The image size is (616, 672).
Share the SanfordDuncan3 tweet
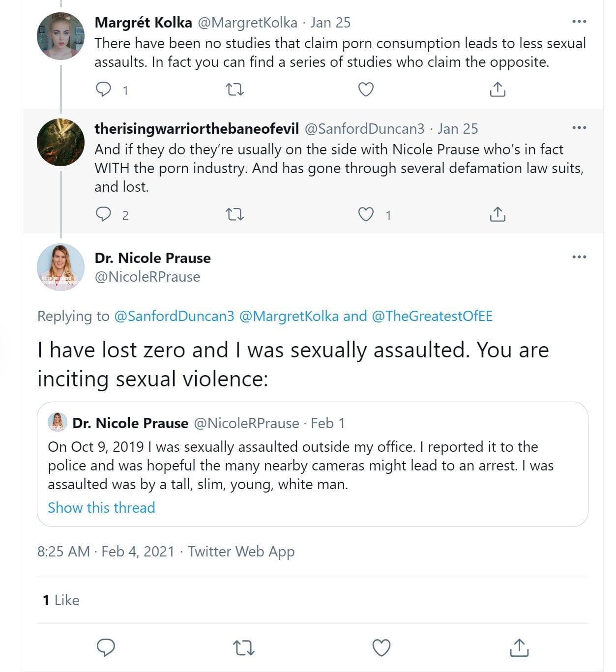pyautogui.click(x=498, y=214)
